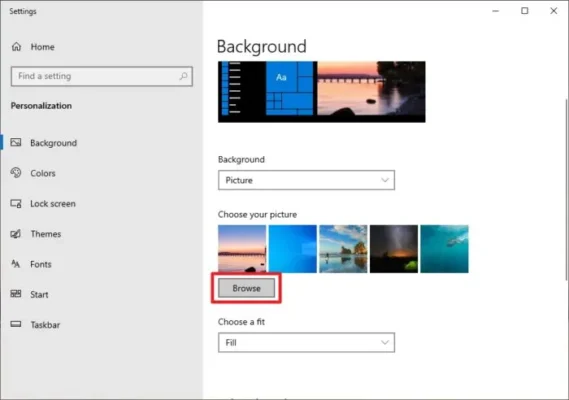Viewport: 569px width, 400px height.
Task: Click the Background picture icon in sidebar
Action: click(x=16, y=142)
